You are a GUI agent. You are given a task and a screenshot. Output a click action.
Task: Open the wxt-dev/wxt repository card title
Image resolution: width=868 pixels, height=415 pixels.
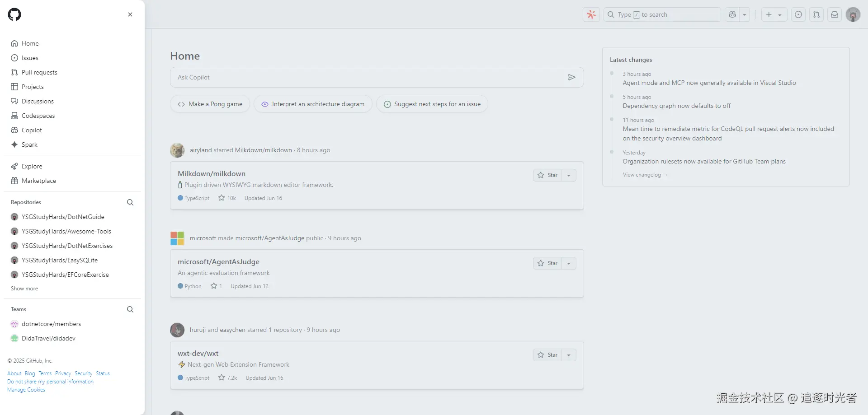(x=198, y=353)
